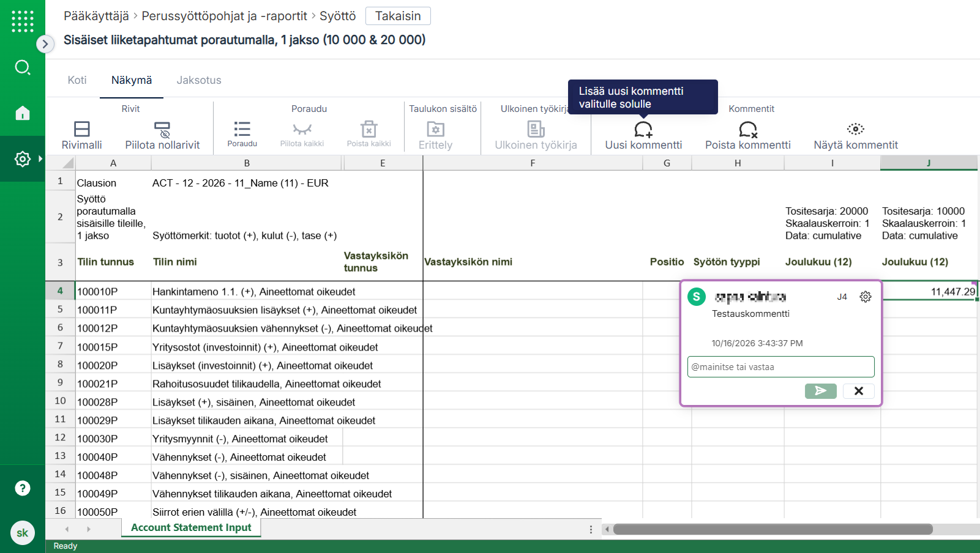Click cell 100020P in column A
The image size is (980, 553).
pyautogui.click(x=113, y=365)
